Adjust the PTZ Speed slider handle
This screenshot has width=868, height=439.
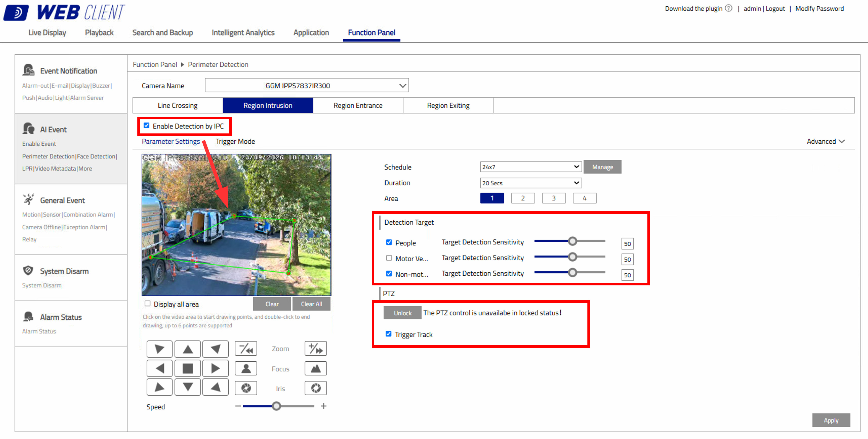pos(276,406)
